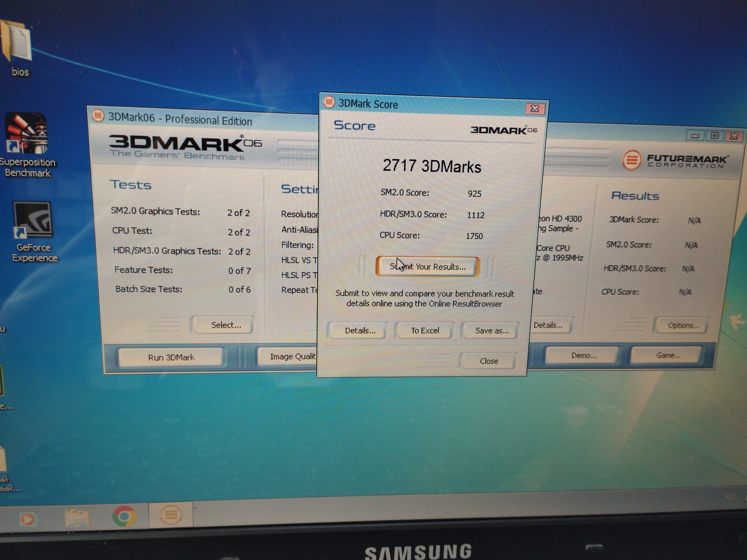Click 'CPU Test:' row label
The height and width of the screenshot is (560, 747).
pos(132,231)
